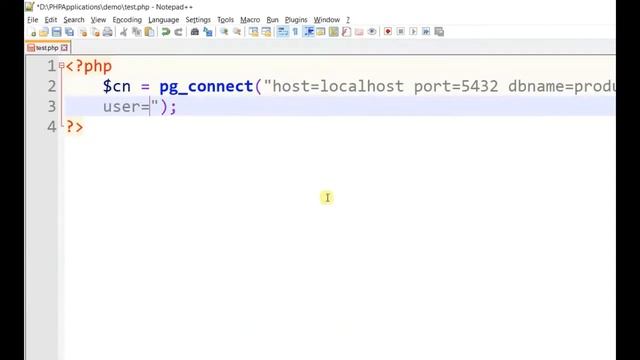This screenshot has height=360, width=640.
Task: Save the current file via toolbar
Action: click(x=56, y=32)
